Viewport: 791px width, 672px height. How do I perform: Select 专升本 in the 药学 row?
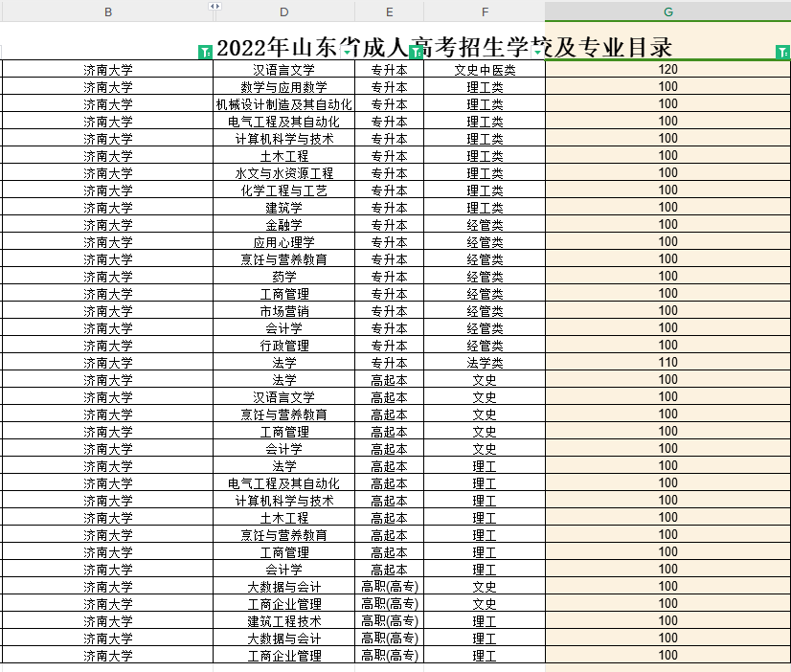(x=390, y=277)
